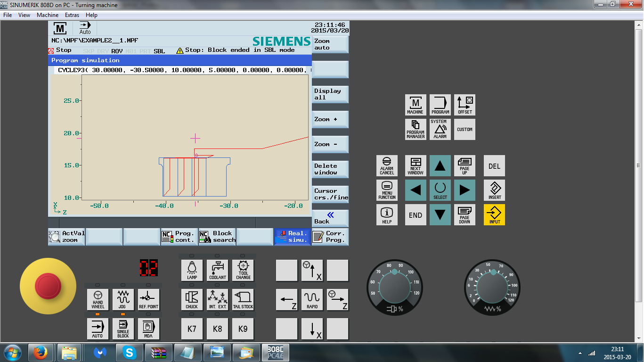644x362 pixels.
Task: Click the feedrate override dial
Action: tap(492, 288)
